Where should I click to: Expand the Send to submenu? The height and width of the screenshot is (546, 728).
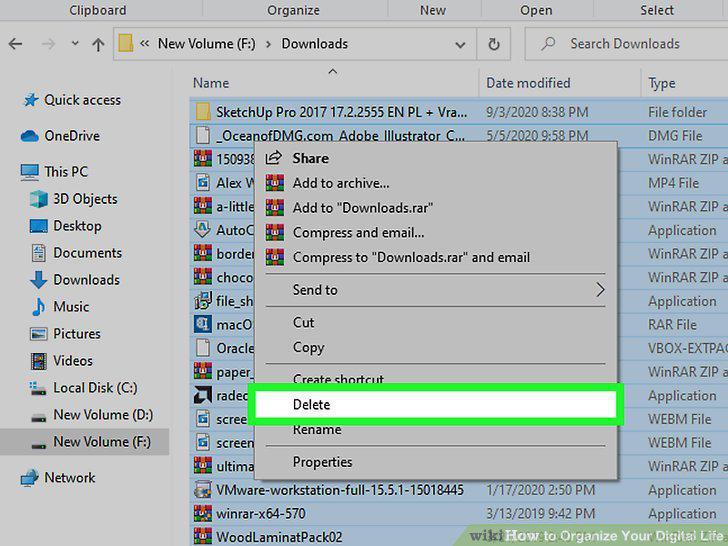pyautogui.click(x=436, y=290)
